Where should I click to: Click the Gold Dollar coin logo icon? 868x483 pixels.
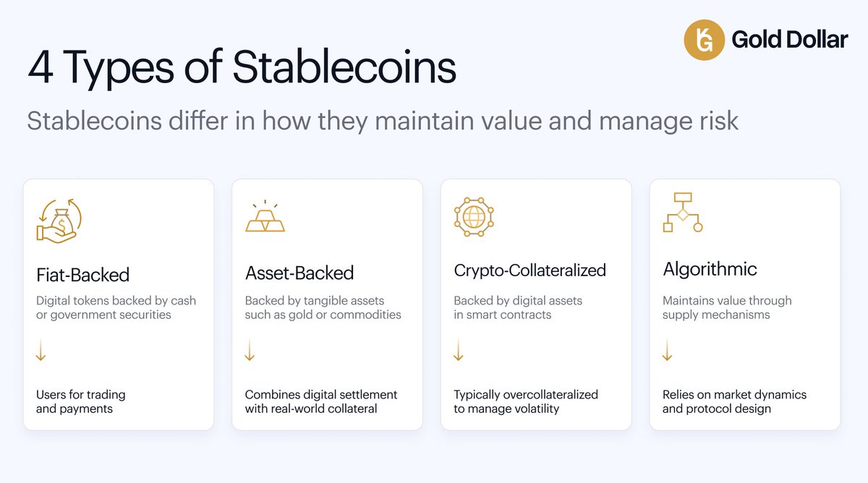pyautogui.click(x=704, y=40)
